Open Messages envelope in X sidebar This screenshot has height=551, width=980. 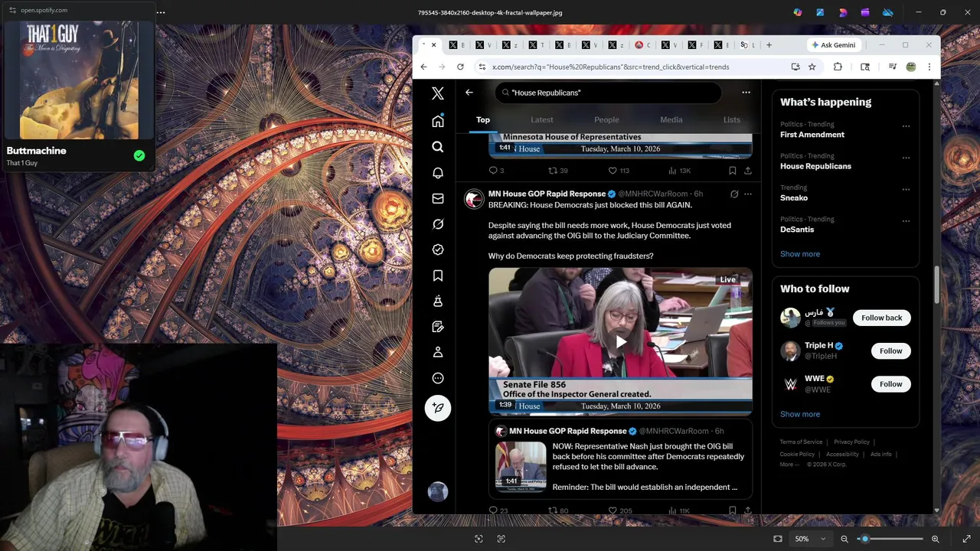[x=438, y=198]
